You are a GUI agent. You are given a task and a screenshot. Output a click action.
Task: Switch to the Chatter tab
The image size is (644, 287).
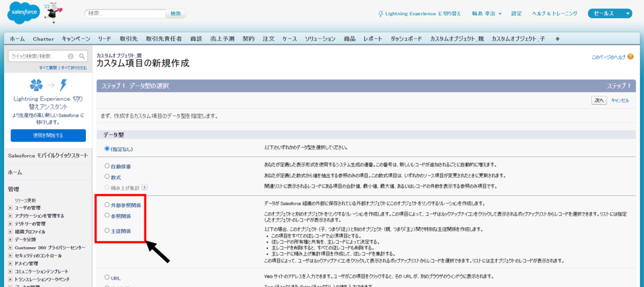click(43, 39)
